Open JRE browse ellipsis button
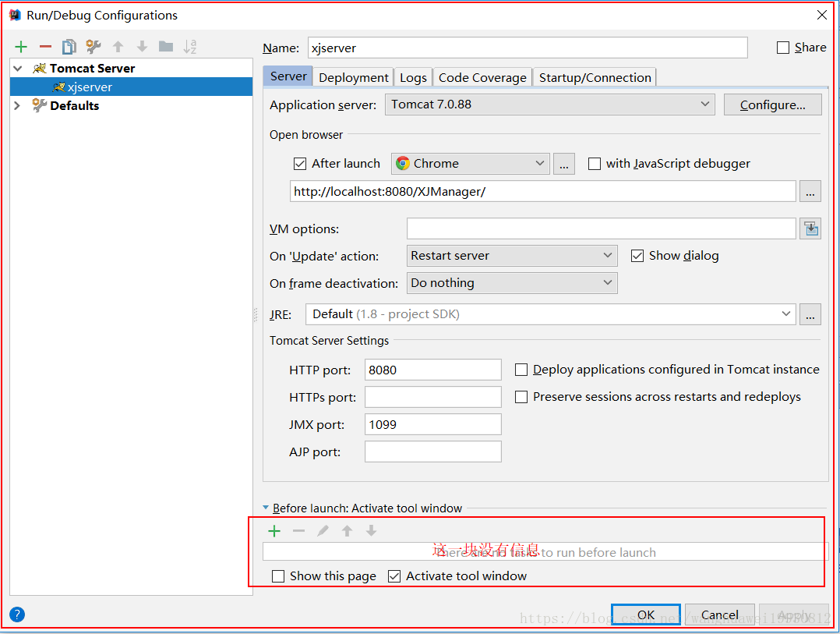Screen dimensions: 840x634 click(x=810, y=314)
